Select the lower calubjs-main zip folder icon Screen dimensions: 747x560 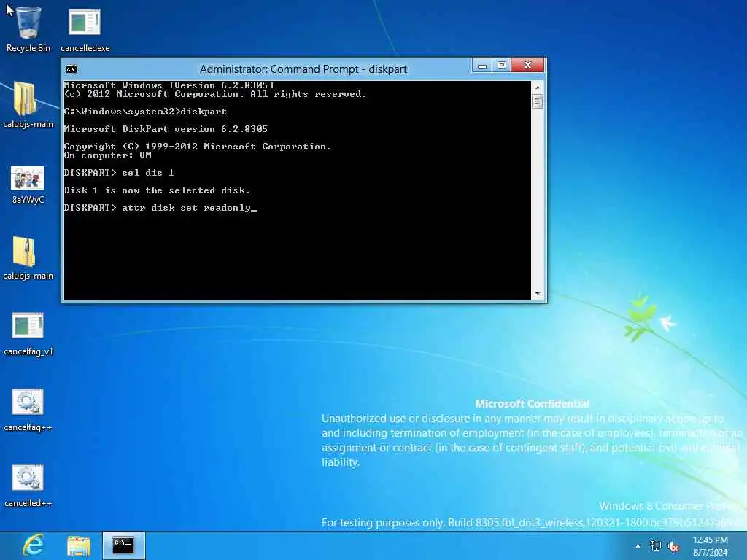click(x=28, y=257)
